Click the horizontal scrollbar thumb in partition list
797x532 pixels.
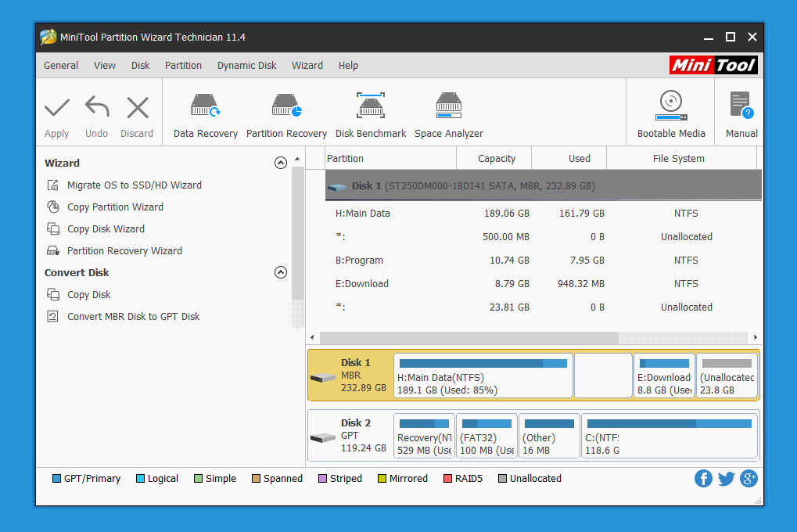tap(469, 338)
